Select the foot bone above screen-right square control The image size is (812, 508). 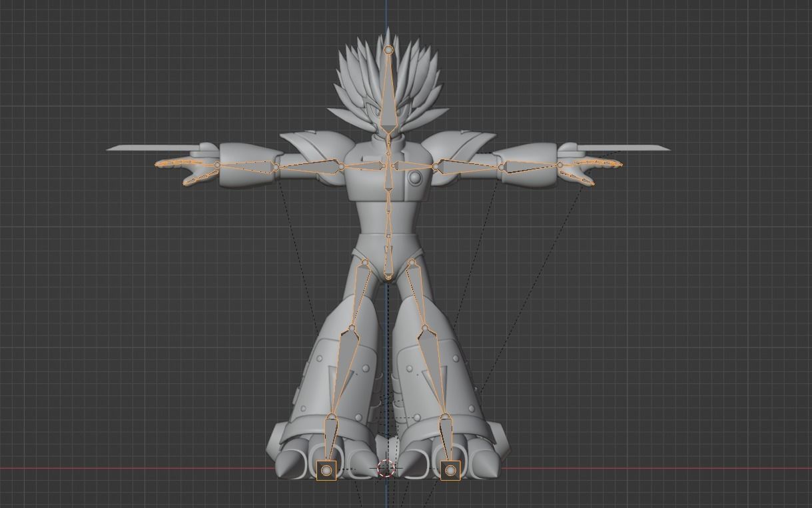[x=446, y=438]
